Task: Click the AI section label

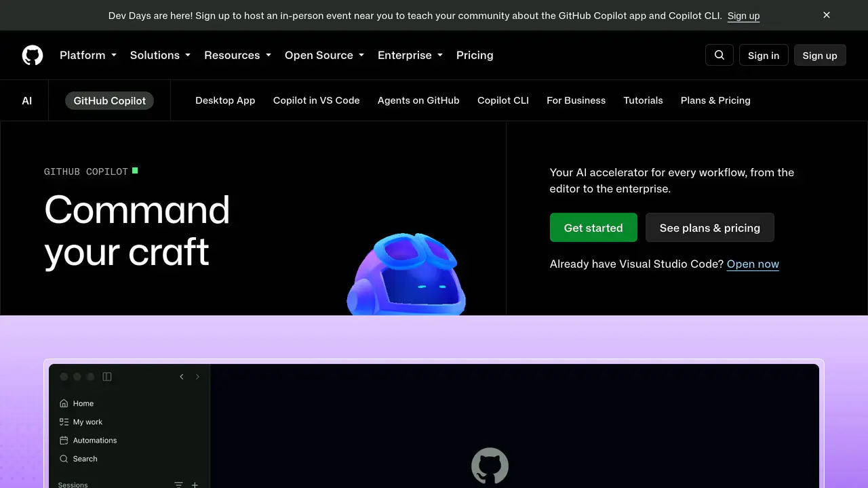Action: [27, 100]
